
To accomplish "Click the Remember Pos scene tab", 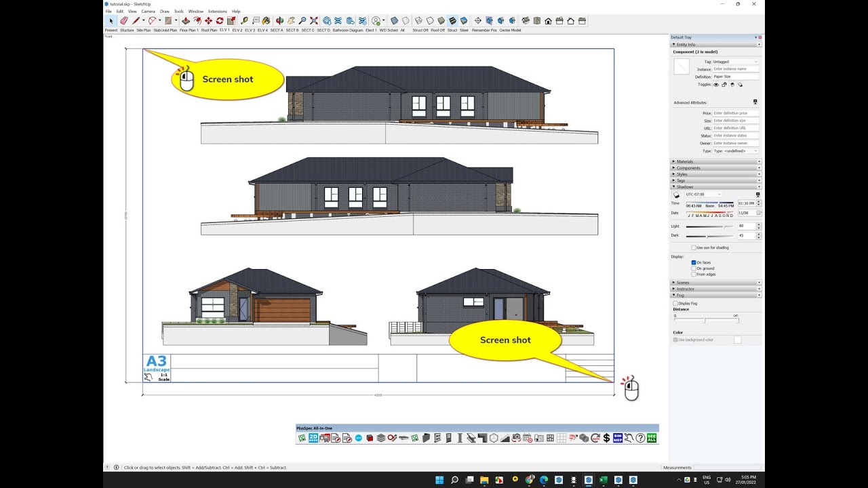I will (x=484, y=30).
